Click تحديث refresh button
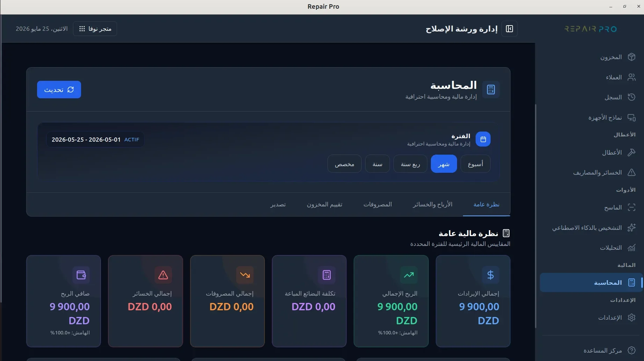This screenshot has width=644, height=361. [59, 90]
